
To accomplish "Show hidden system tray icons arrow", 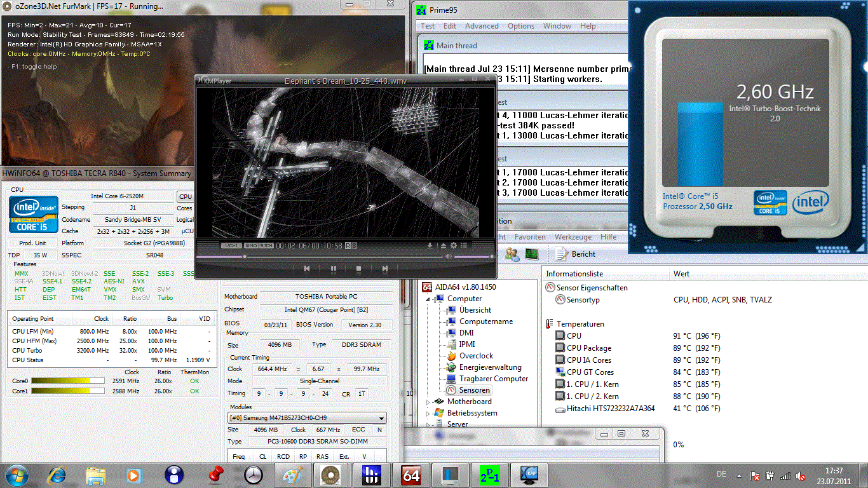I will 739,475.
